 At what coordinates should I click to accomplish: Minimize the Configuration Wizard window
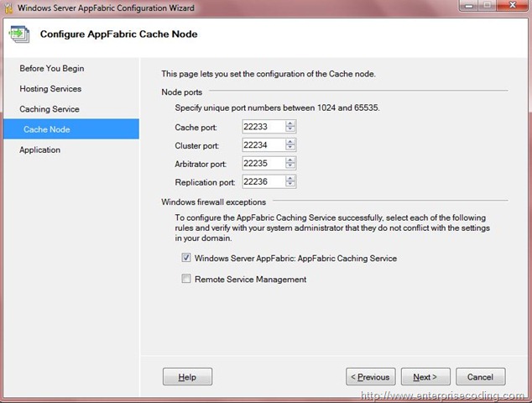click(469, 5)
